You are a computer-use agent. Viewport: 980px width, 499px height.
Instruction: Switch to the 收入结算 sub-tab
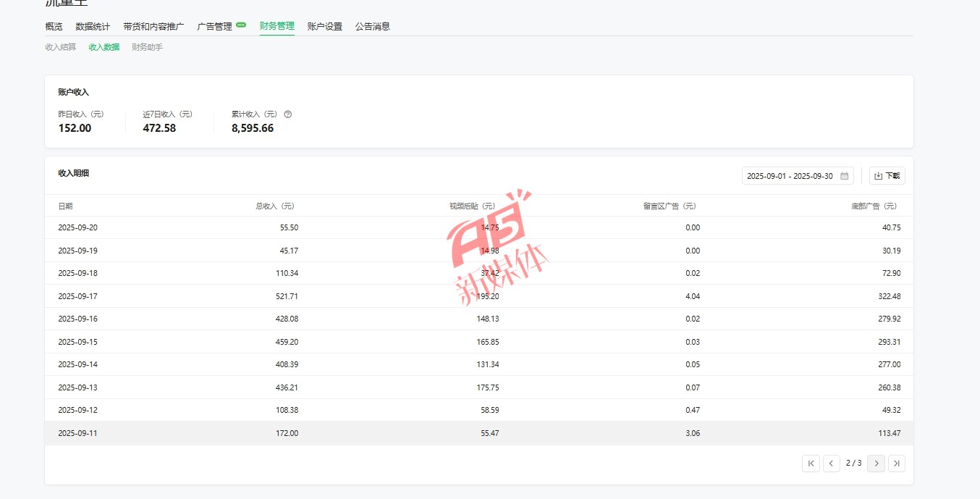[60, 48]
